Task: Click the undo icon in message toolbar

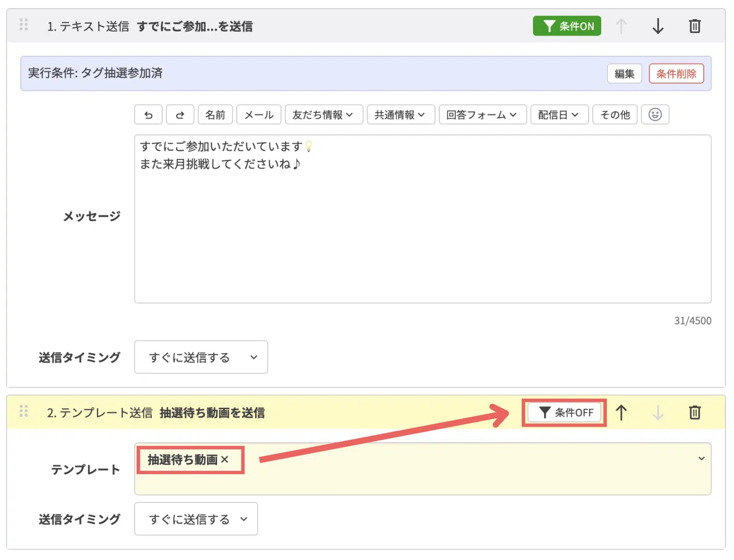Action: [149, 115]
